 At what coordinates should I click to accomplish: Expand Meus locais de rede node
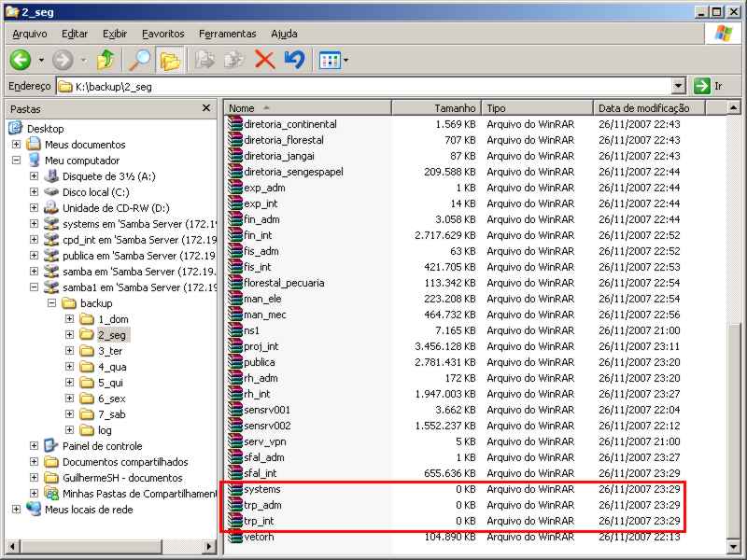pos(16,509)
